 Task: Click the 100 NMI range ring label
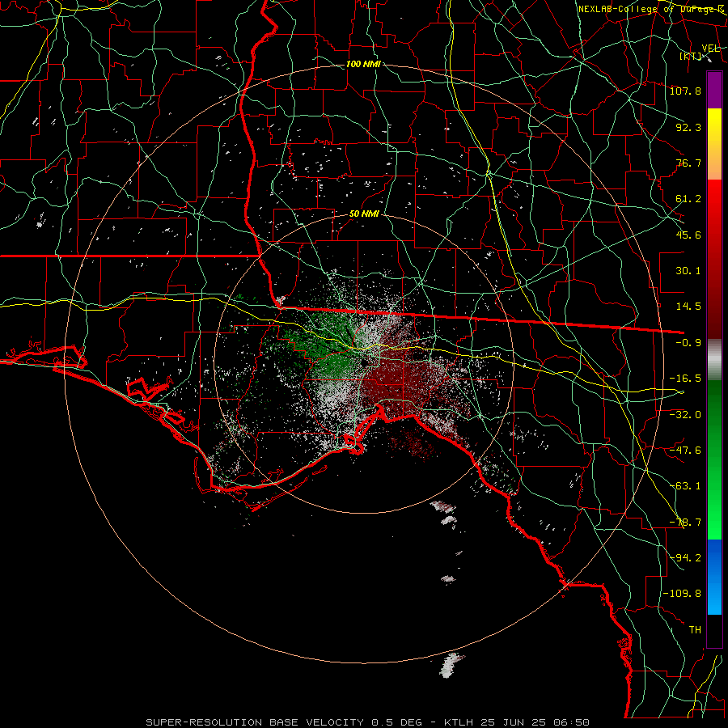(363, 64)
